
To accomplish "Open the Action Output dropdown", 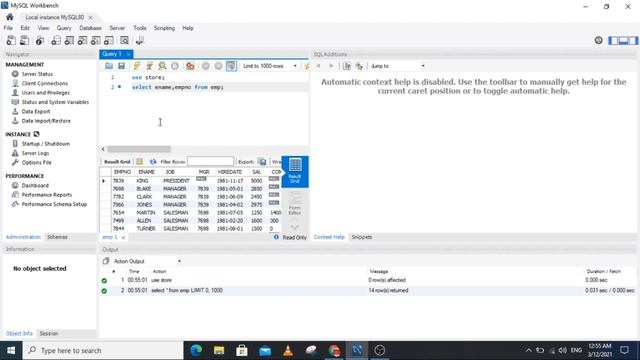I will pyautogui.click(x=147, y=261).
